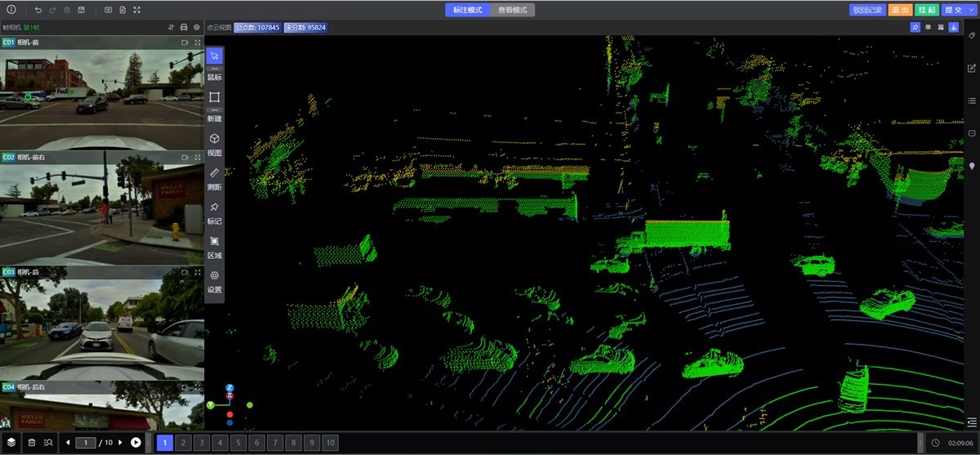Image resolution: width=980 pixels, height=455 pixels.
Task: Open the comment box icon in top toolbar
Action: (109, 10)
